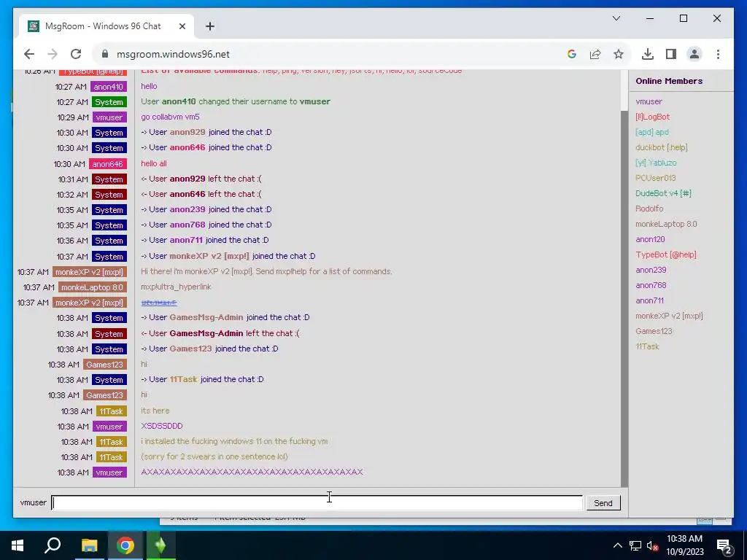This screenshot has width=747, height=560.
Task: Bookmark this page with the star icon
Action: click(619, 54)
